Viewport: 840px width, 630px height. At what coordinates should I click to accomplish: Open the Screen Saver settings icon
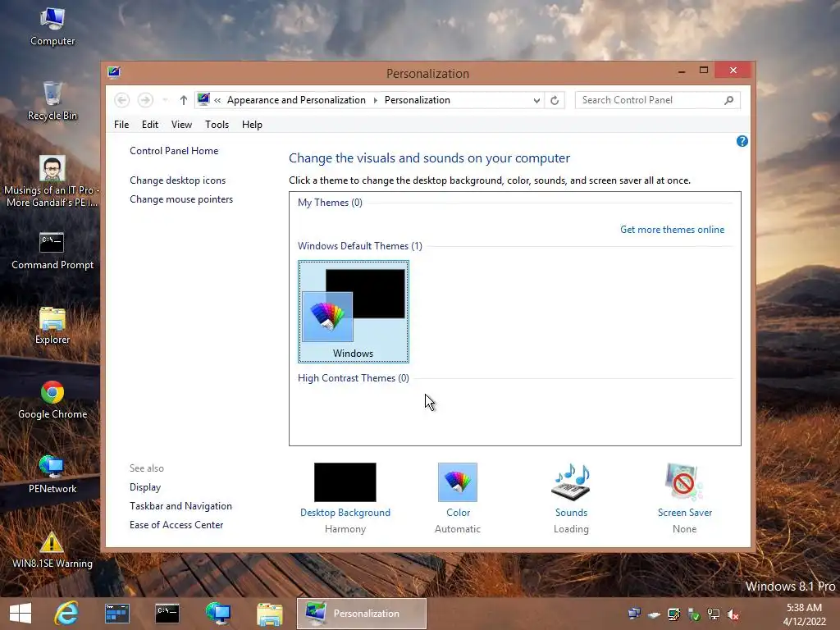(684, 482)
